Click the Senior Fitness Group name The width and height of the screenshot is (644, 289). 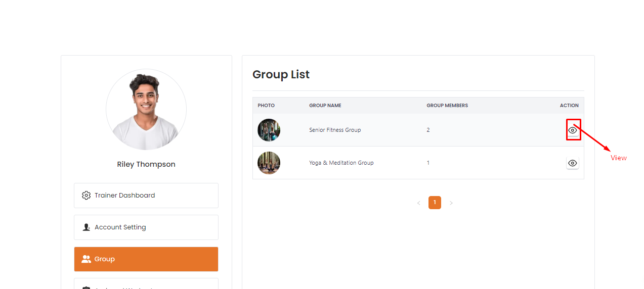pos(335,130)
